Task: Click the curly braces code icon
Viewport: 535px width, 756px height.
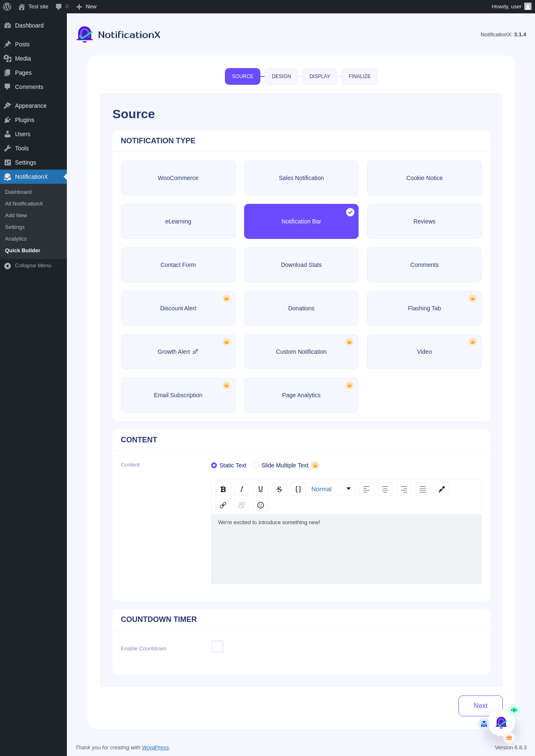Action: coord(298,489)
